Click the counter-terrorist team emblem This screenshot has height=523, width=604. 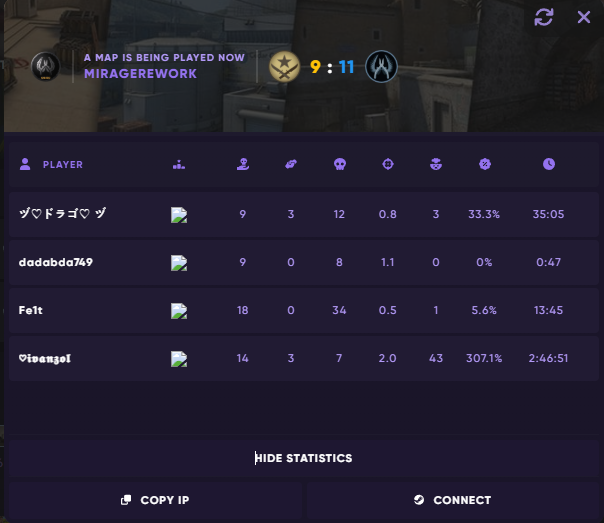381,67
